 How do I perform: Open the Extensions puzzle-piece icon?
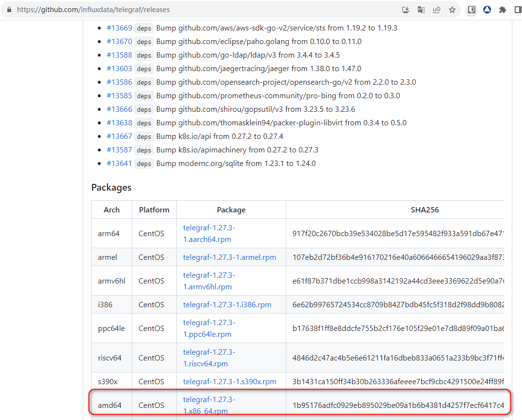pyautogui.click(x=503, y=10)
